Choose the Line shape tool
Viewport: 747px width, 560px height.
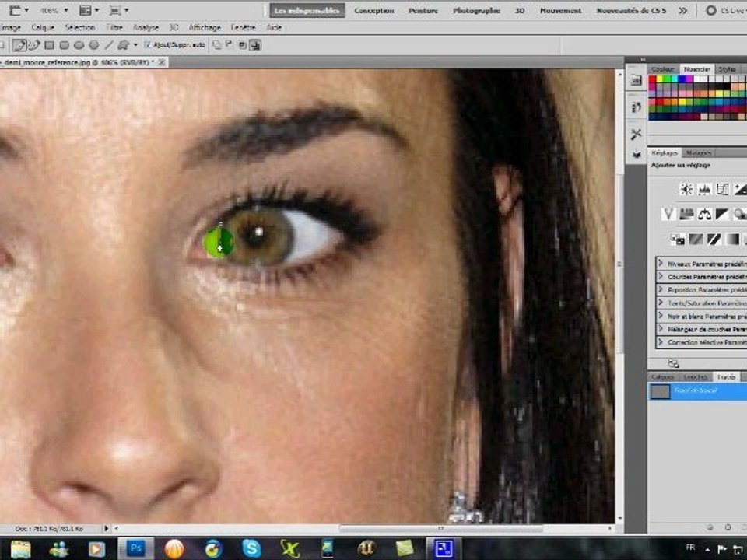pyautogui.click(x=109, y=45)
